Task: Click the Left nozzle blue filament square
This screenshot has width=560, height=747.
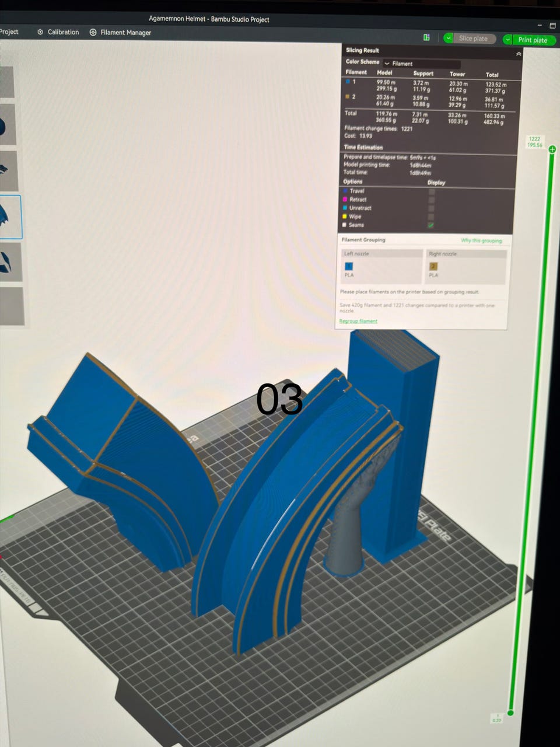Action: 349,266
